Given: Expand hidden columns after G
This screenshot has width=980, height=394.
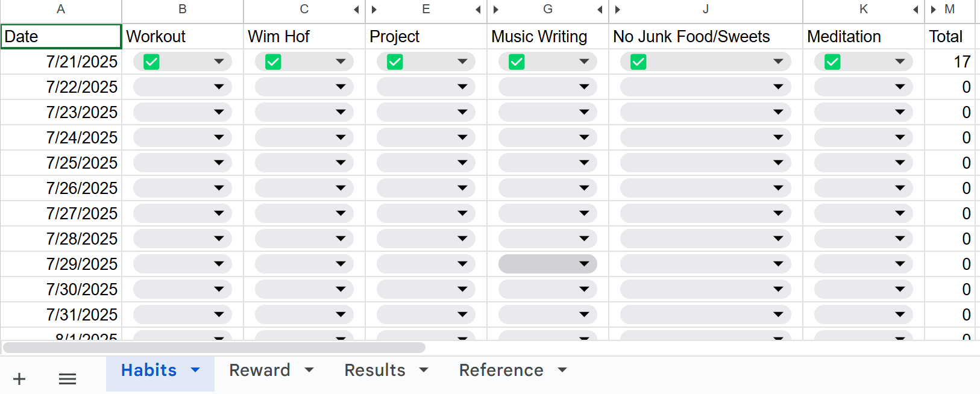Looking at the screenshot, I should pyautogui.click(x=600, y=10).
